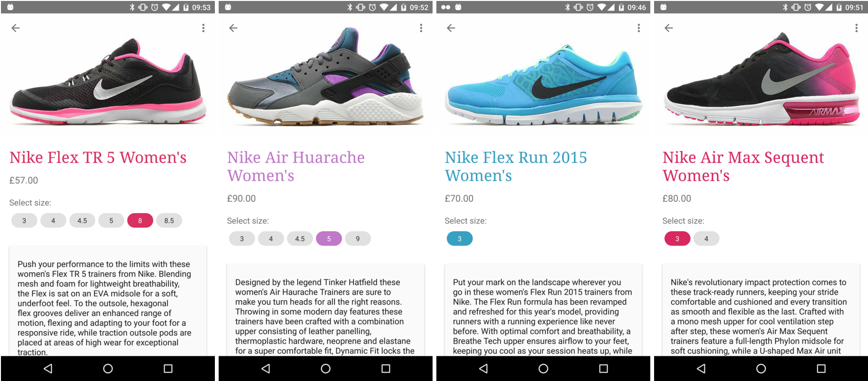Open overflow menu on Nike Air Huarache screen
The image size is (868, 381).
(421, 28)
